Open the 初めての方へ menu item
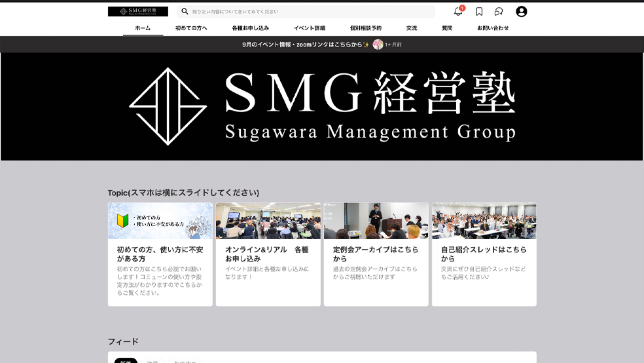This screenshot has width=644, height=363. click(191, 28)
